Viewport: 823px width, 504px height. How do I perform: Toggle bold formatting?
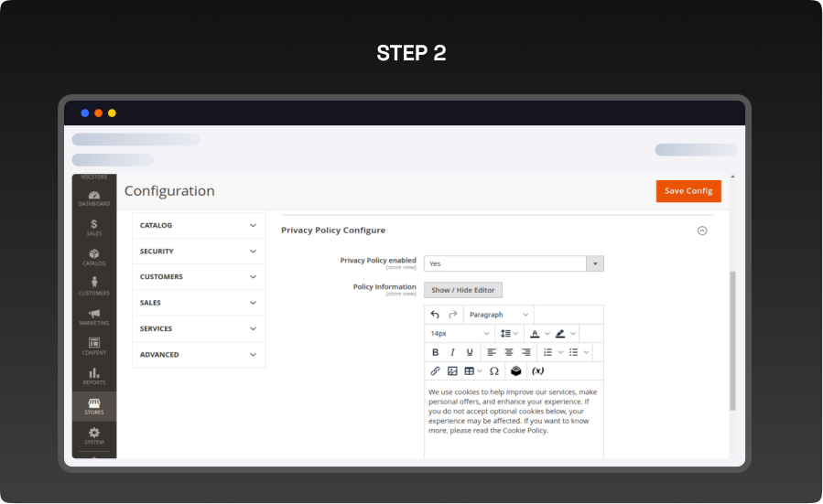click(435, 352)
